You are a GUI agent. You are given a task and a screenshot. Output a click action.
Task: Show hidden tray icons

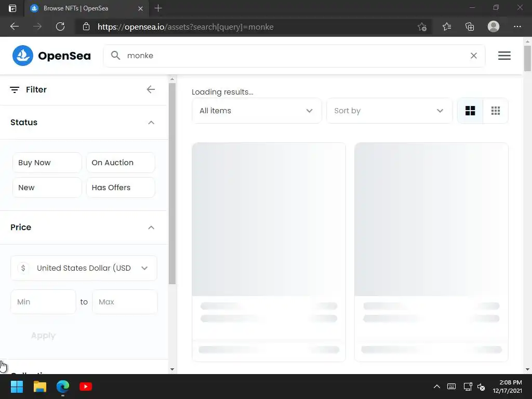(436, 387)
